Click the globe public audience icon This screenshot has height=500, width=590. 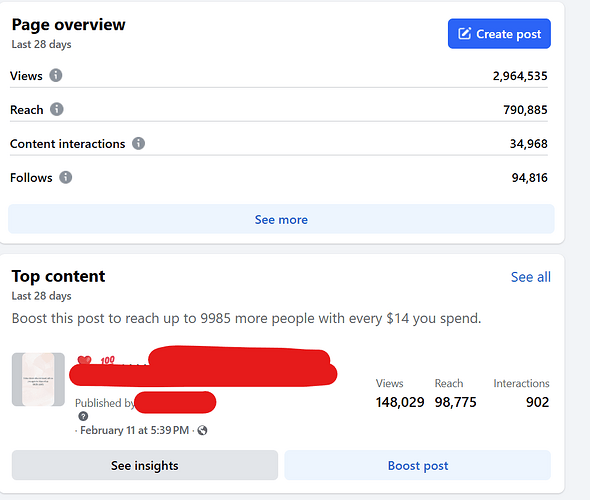202,430
